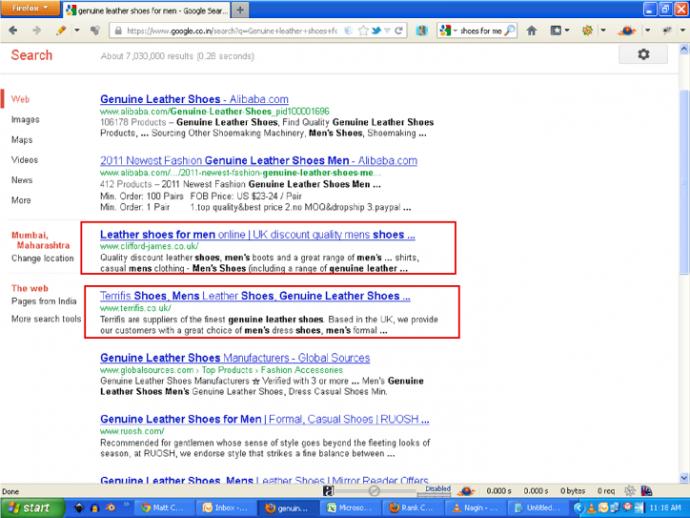Screen dimensions: 690x518
Task: Click the orange planet add-on toolbar icon
Action: 627,30
